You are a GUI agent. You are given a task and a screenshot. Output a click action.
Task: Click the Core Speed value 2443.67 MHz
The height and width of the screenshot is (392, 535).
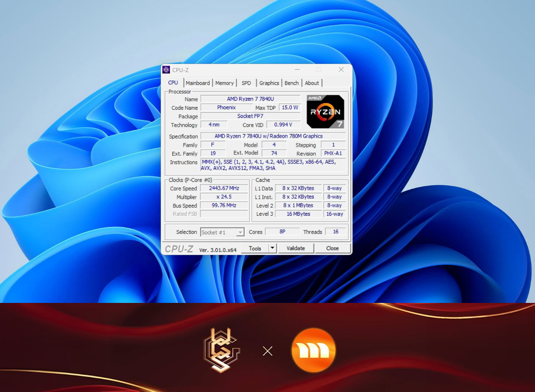224,188
